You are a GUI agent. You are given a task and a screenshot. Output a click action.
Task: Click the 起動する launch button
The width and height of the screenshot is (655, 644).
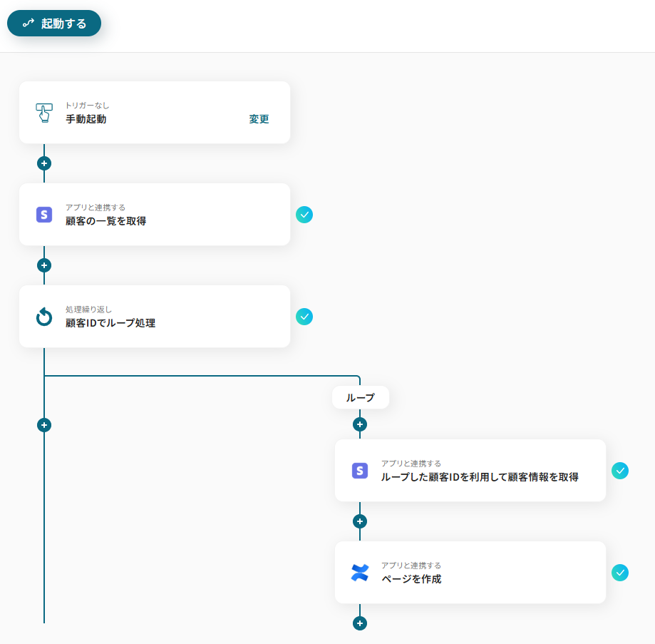pos(54,24)
